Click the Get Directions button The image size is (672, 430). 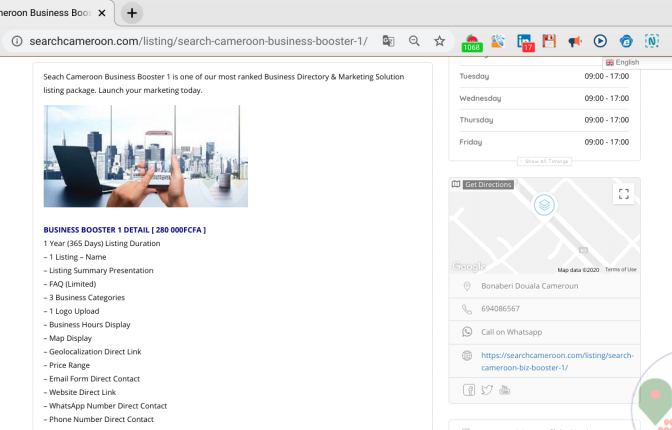point(488,185)
